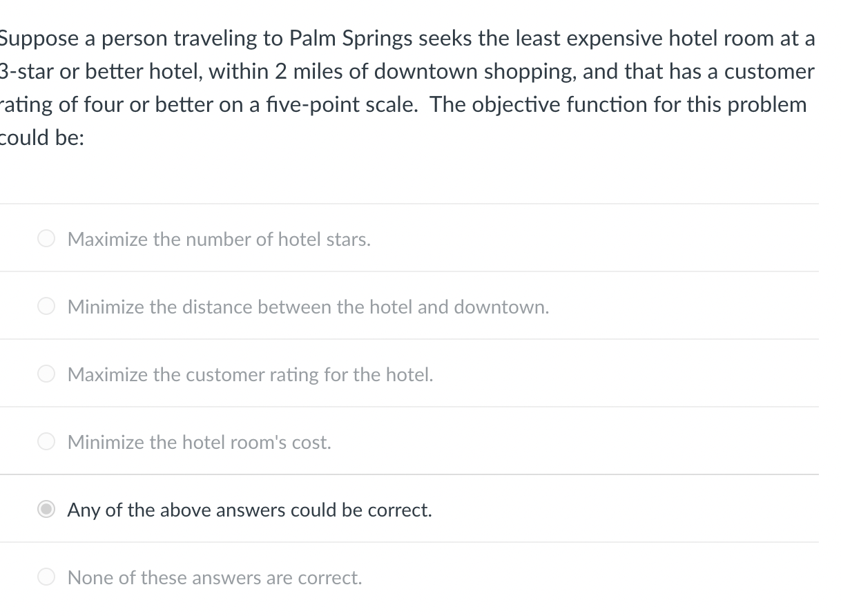Choose 'Maximize the customer rating for the hotel'

point(46,374)
